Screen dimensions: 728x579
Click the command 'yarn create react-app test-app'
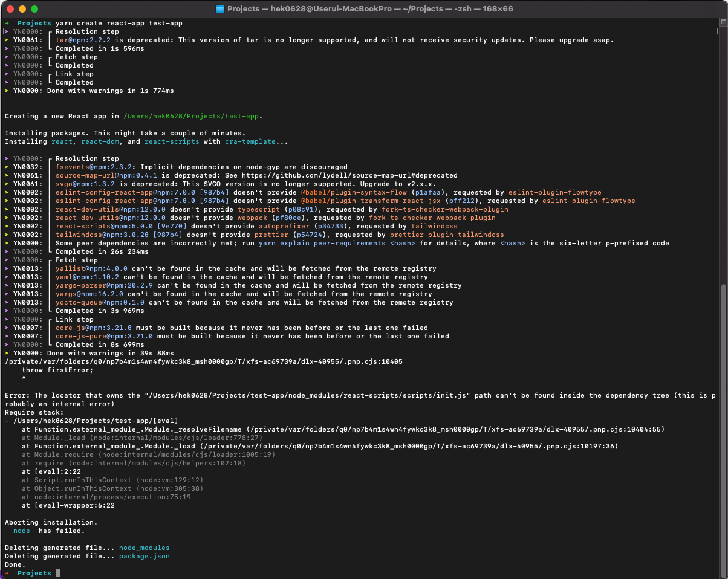pos(119,23)
